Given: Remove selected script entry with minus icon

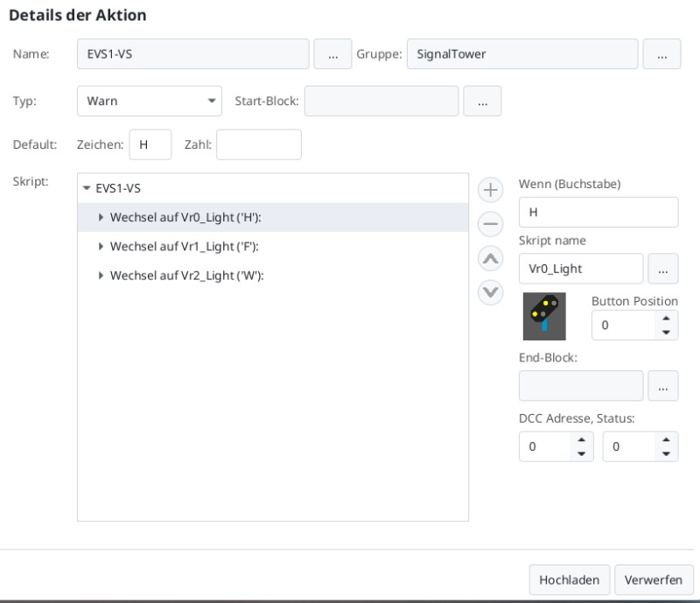Looking at the screenshot, I should [x=491, y=224].
